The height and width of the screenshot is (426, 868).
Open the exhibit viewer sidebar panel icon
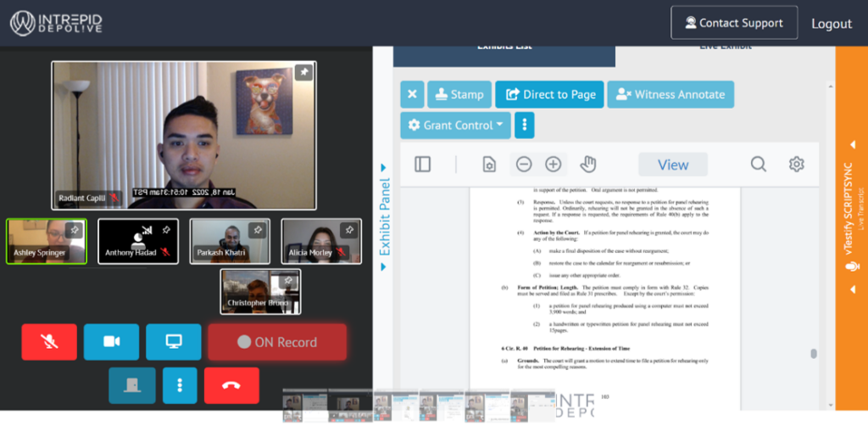click(423, 165)
